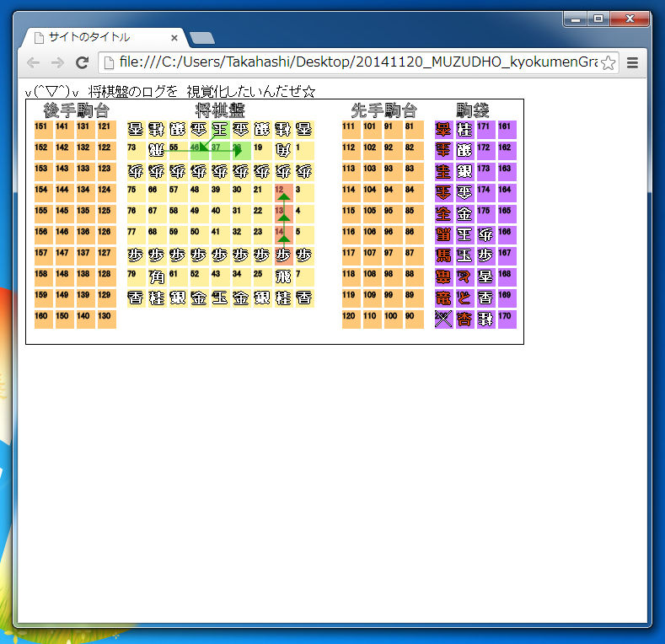Click red highlighted square 12
665x644 pixels.
(x=283, y=192)
